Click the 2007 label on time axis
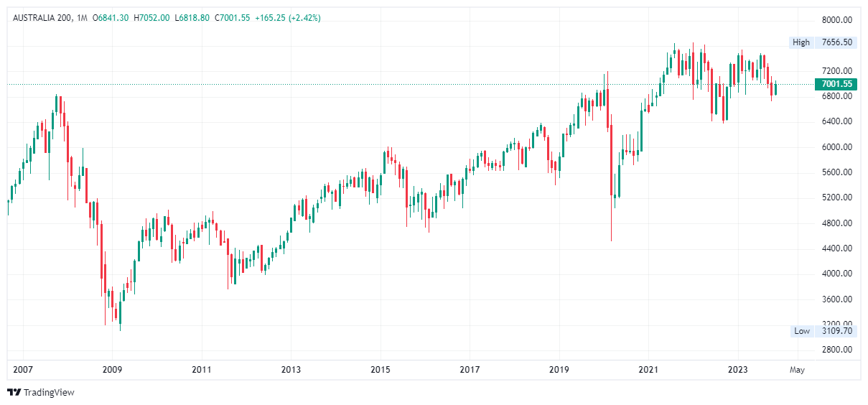 tap(23, 370)
